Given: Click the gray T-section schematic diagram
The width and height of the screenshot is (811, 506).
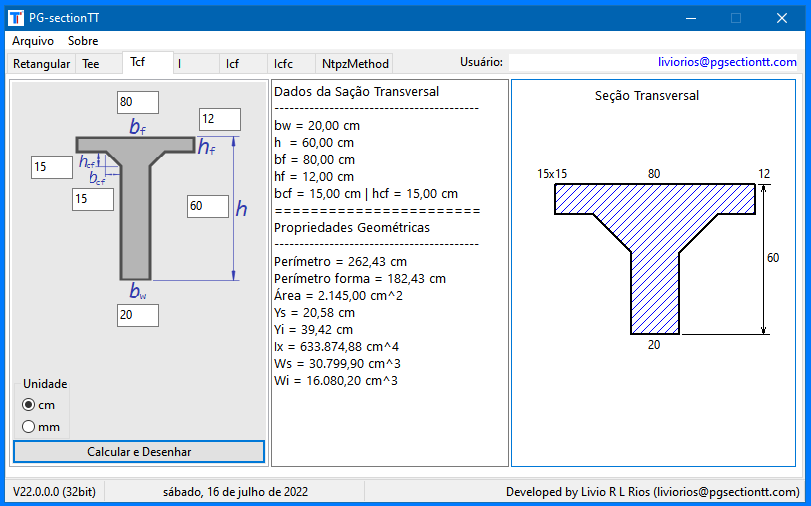Looking at the screenshot, I should (136, 209).
